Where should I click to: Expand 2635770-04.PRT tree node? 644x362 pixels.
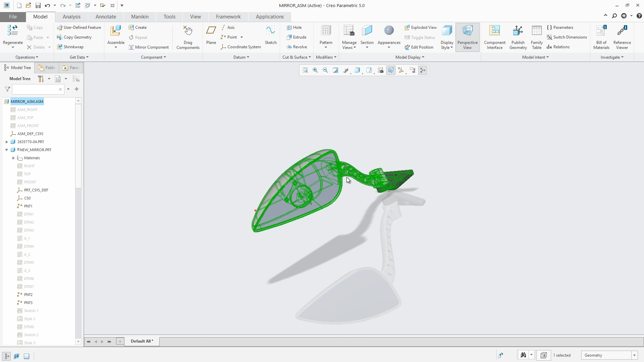pyautogui.click(x=7, y=142)
